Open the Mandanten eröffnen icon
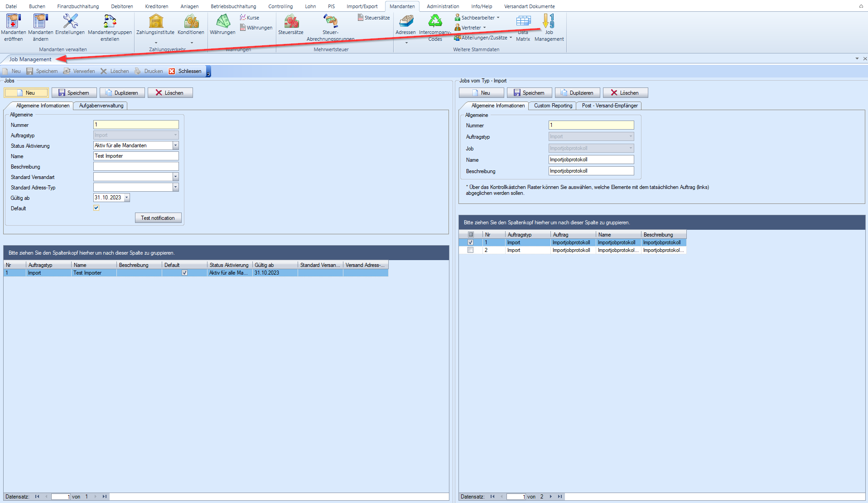Screen dimensions: 868x503 pyautogui.click(x=13, y=21)
